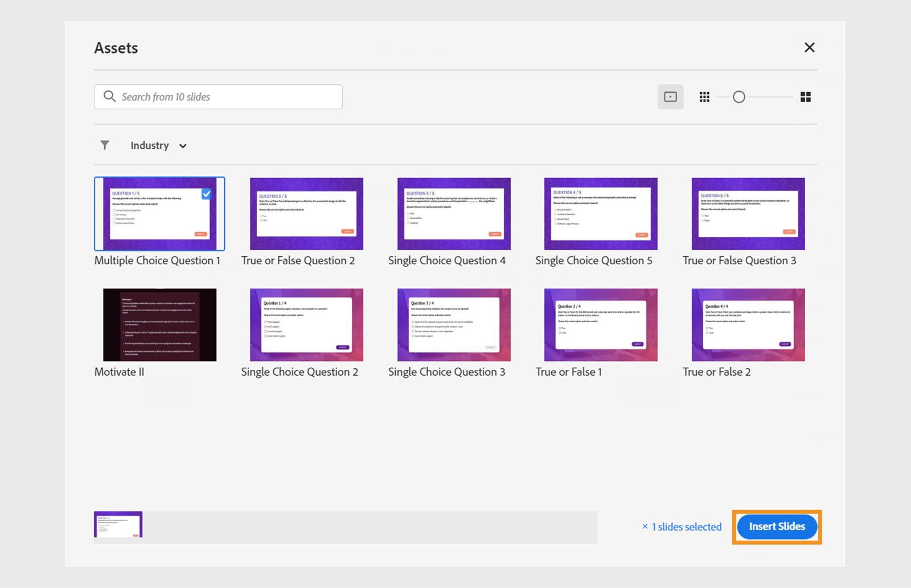Select the Motivate II slide thumbnail

[x=160, y=324]
